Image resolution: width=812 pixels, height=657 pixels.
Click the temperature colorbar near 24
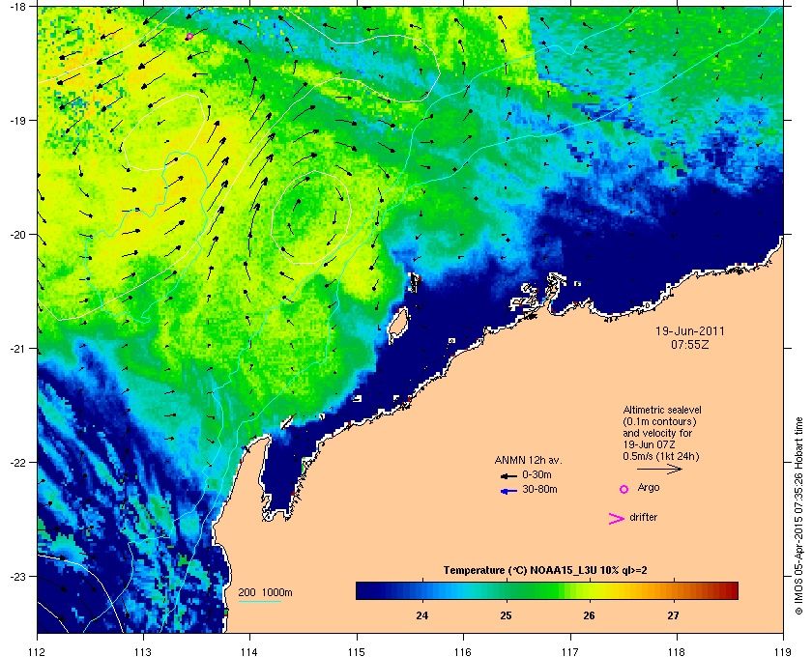[422, 590]
